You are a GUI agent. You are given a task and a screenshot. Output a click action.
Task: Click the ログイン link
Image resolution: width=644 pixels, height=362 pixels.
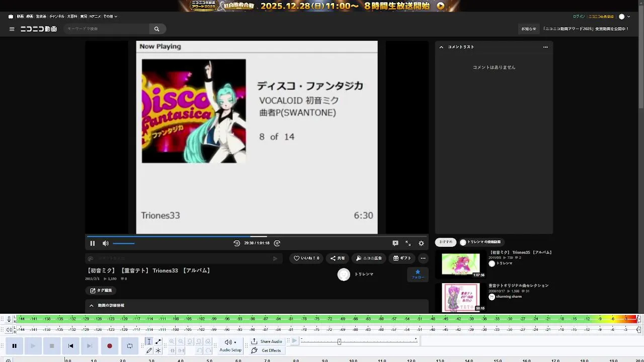[579, 17]
